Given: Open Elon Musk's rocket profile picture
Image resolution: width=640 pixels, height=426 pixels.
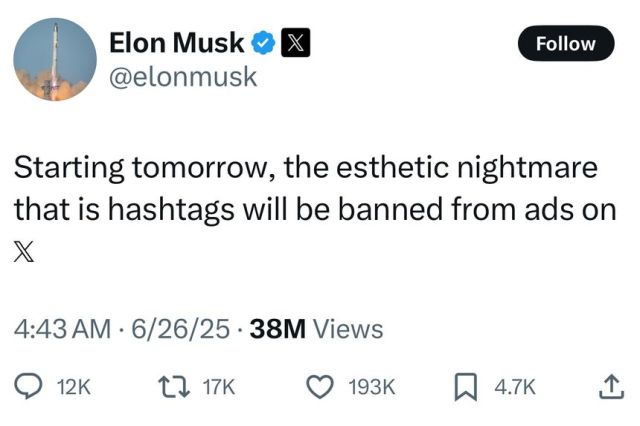Looking at the screenshot, I should [55, 60].
